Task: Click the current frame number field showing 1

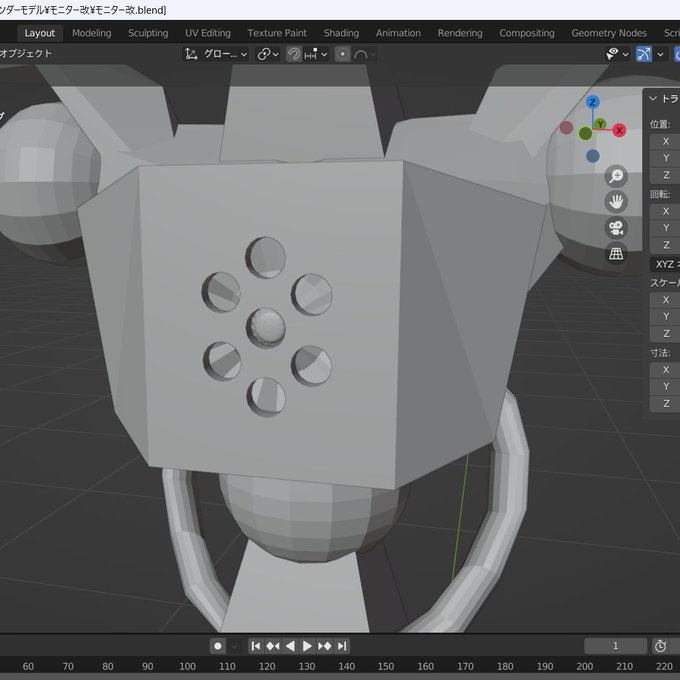Action: 615,646
